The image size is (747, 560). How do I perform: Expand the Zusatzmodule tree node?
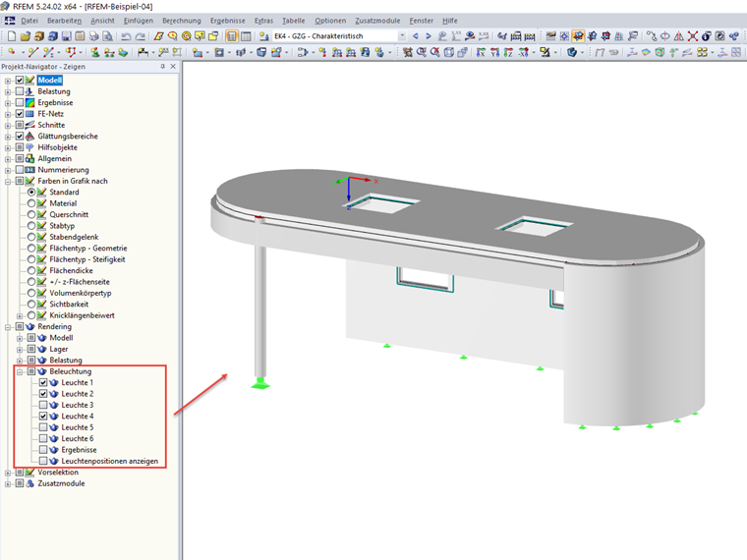click(x=8, y=483)
